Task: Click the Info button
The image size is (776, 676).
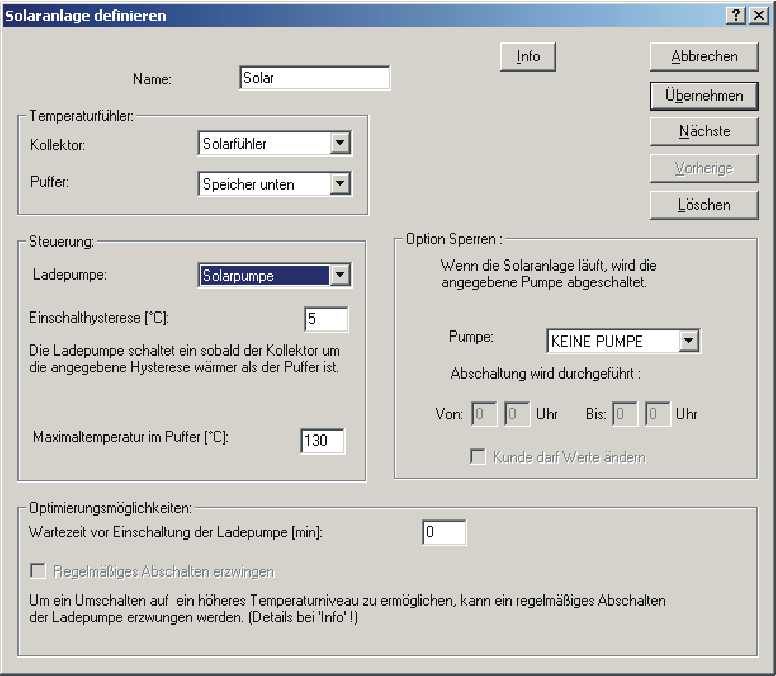Action: [x=527, y=57]
